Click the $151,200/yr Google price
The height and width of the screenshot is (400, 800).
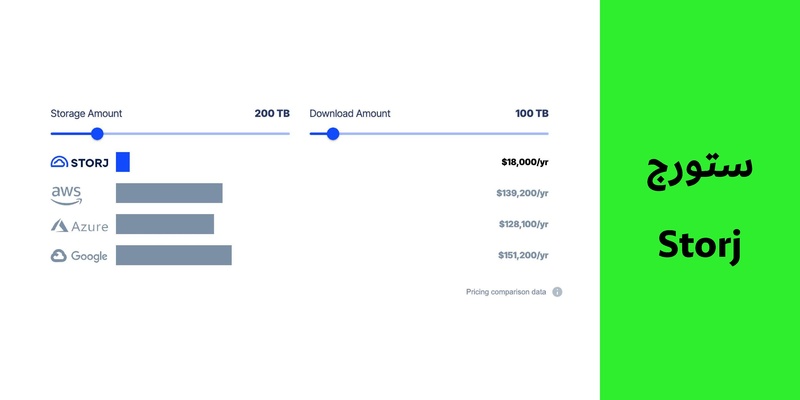pos(522,256)
